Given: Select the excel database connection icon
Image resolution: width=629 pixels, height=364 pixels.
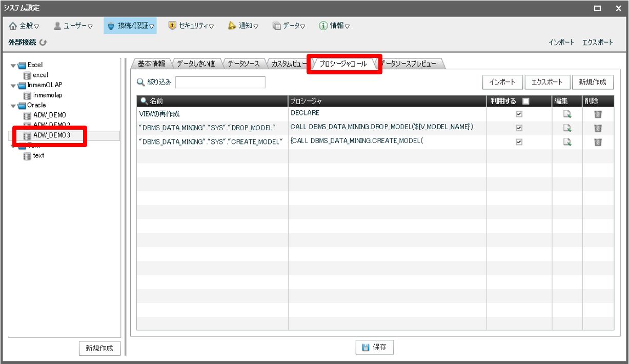Looking at the screenshot, I should 28,75.
